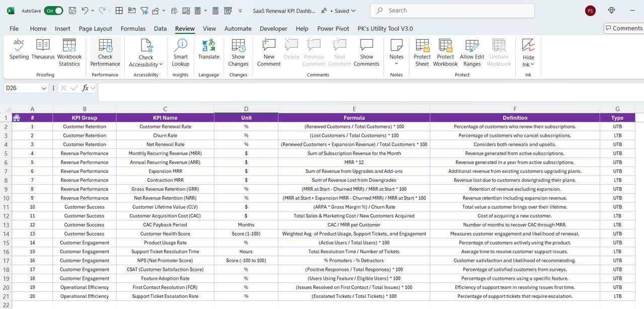Click 'Customer Lifetime Value (CLV)' cell
This screenshot has height=309, width=644.
click(x=165, y=207)
